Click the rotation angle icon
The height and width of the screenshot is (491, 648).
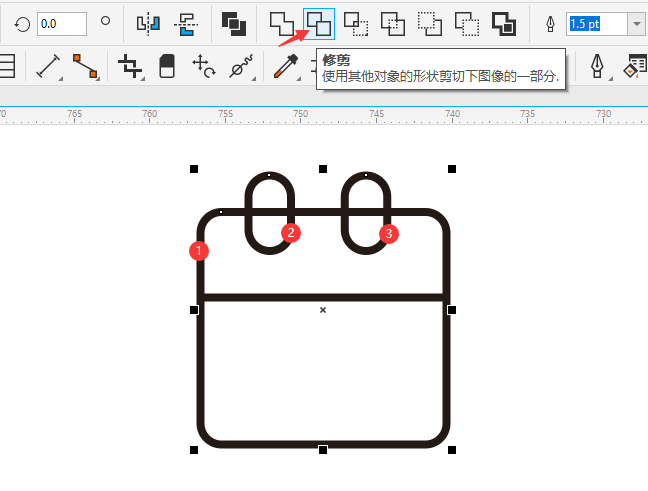click(22, 24)
